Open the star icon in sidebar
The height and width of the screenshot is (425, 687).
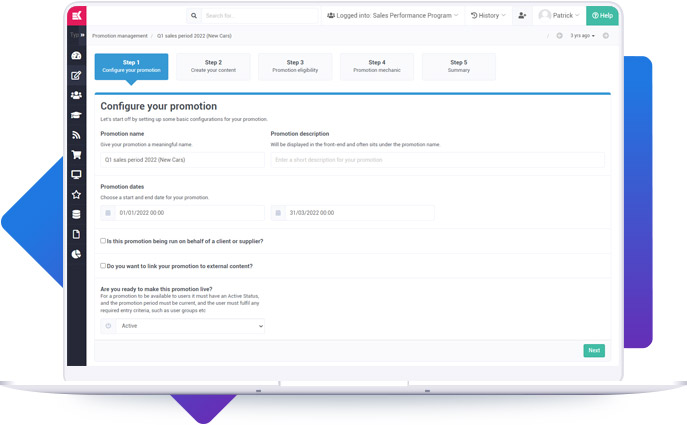point(76,194)
